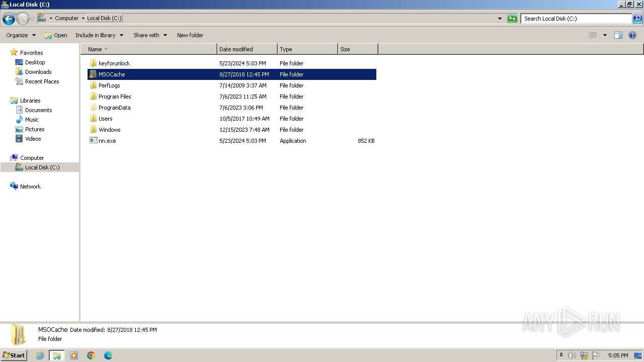This screenshot has height=362, width=644.
Task: Open Documents library
Action: (x=38, y=110)
